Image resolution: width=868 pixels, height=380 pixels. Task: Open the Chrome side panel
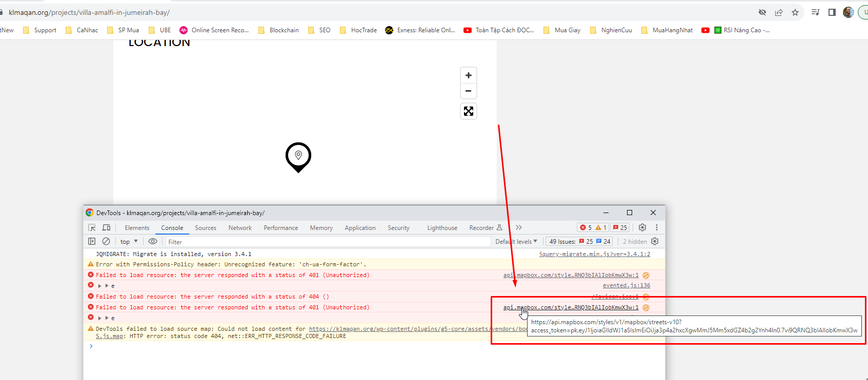(x=832, y=12)
